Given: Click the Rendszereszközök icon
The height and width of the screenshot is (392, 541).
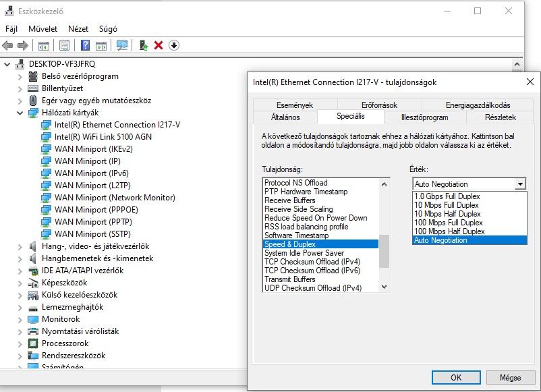Looking at the screenshot, I should (33, 356).
